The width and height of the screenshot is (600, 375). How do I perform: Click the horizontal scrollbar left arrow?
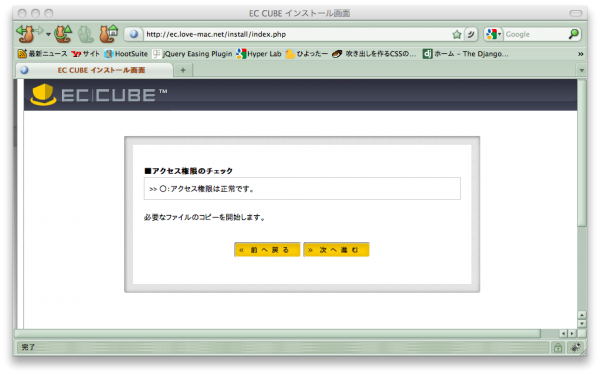(x=563, y=334)
